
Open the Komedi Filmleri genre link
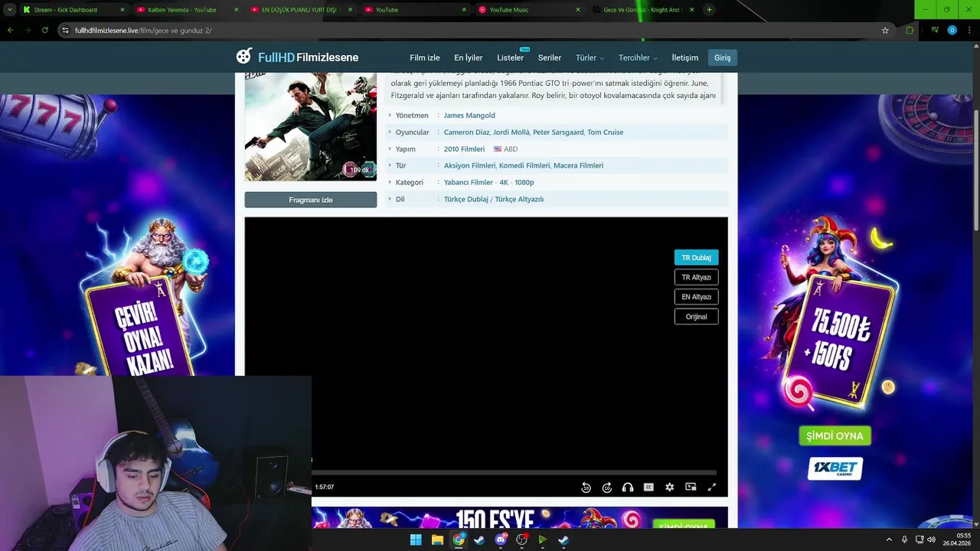coord(524,166)
